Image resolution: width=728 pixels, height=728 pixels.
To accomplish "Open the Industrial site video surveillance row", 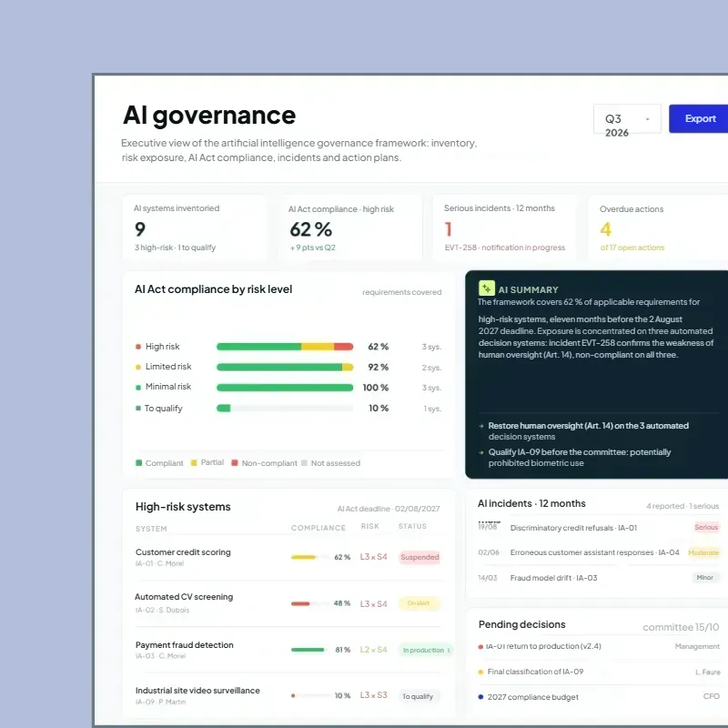I will tap(288, 695).
